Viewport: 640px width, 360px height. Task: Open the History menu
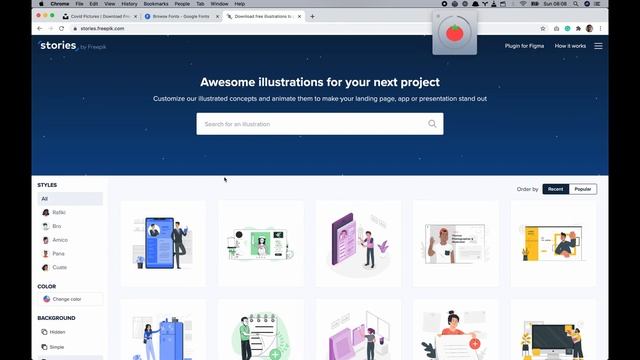tap(129, 4)
